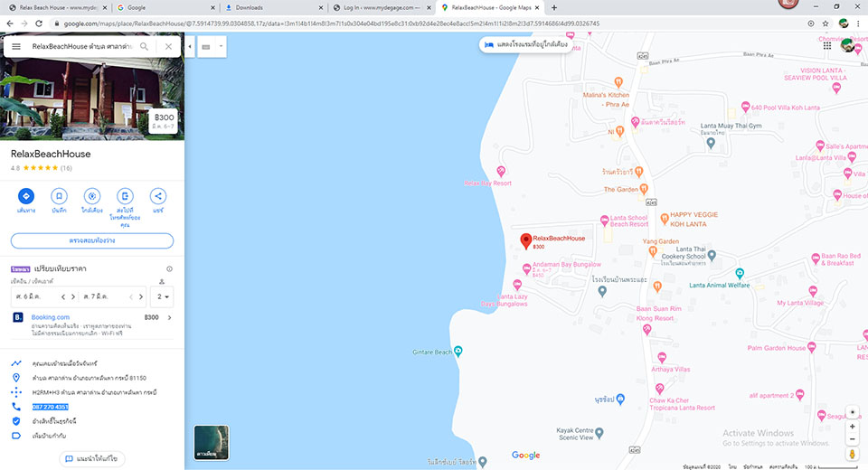Click the suggest an edit button
This screenshot has height=470, width=868.
(92, 459)
